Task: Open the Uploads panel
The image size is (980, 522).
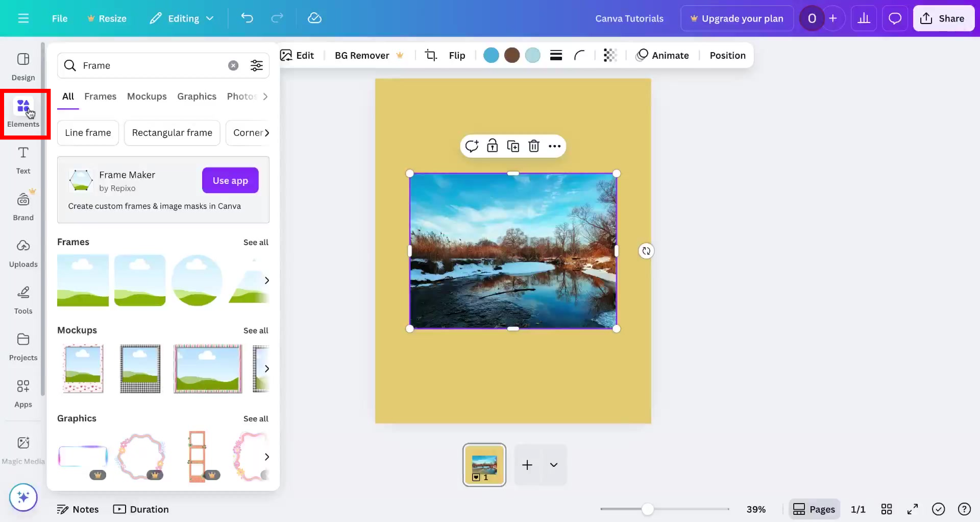Action: [x=22, y=253]
